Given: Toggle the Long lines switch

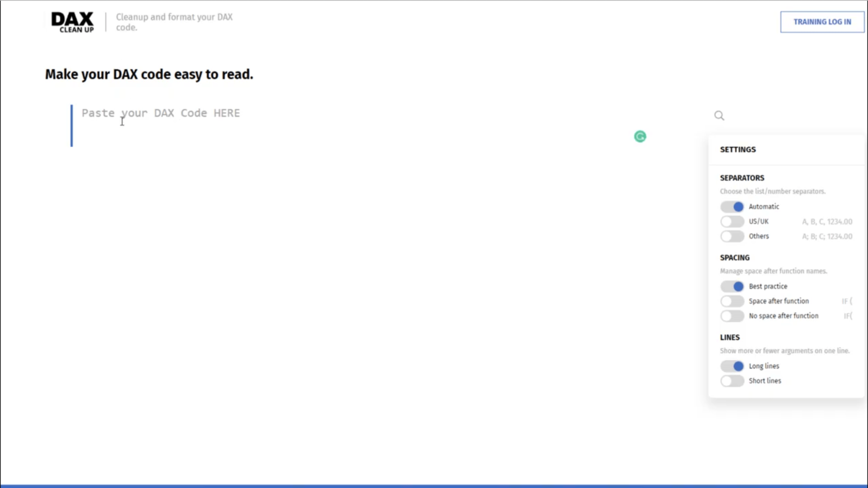Looking at the screenshot, I should [x=732, y=366].
